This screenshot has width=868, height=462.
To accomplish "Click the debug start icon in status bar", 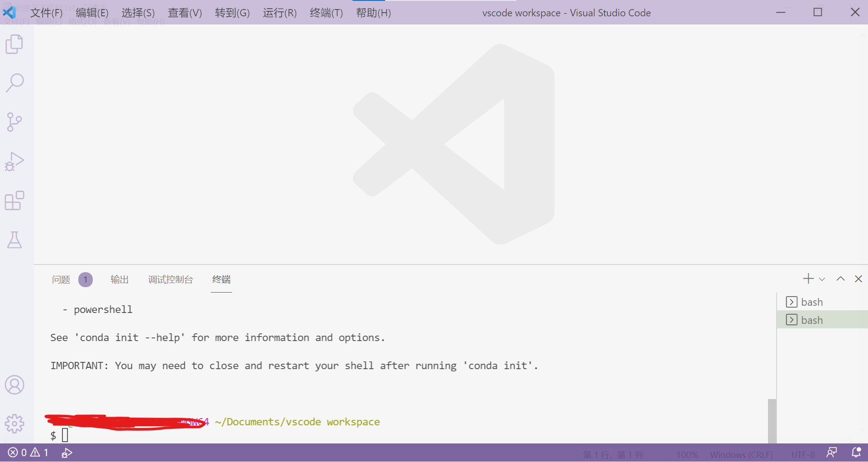I will [x=67, y=452].
